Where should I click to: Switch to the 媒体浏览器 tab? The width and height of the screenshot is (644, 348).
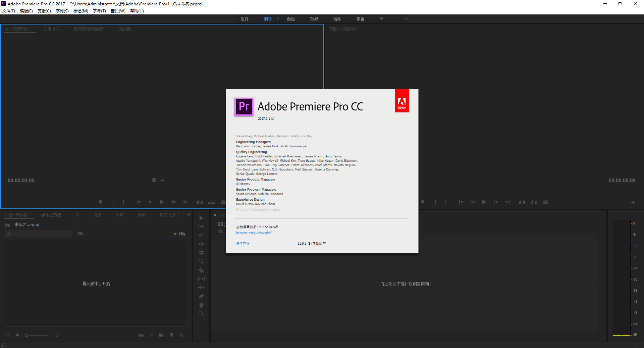[x=51, y=215]
